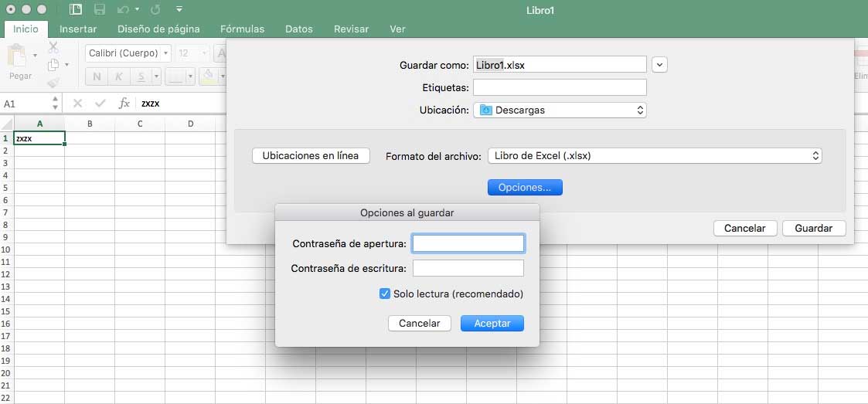Toggle the Solo lectura (recomendado) checkbox
The width and height of the screenshot is (868, 404).
point(385,294)
